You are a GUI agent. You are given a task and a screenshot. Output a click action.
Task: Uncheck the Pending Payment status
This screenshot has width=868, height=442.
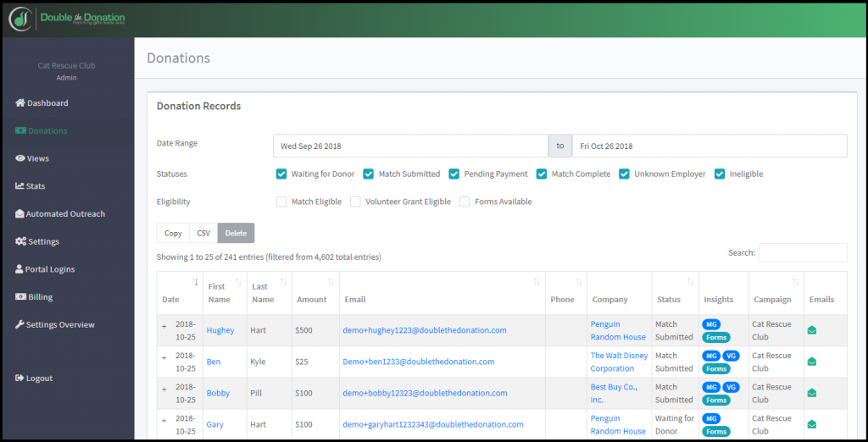pyautogui.click(x=454, y=174)
